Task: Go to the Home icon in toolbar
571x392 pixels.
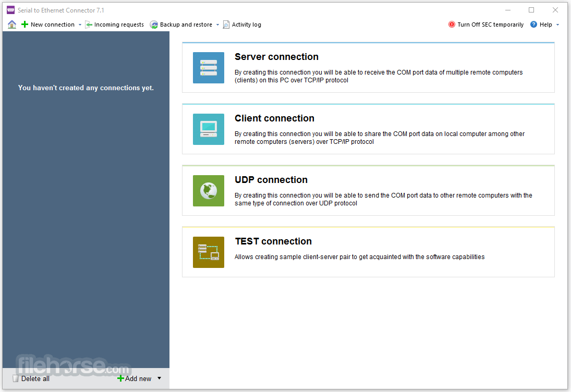Action: tap(12, 24)
